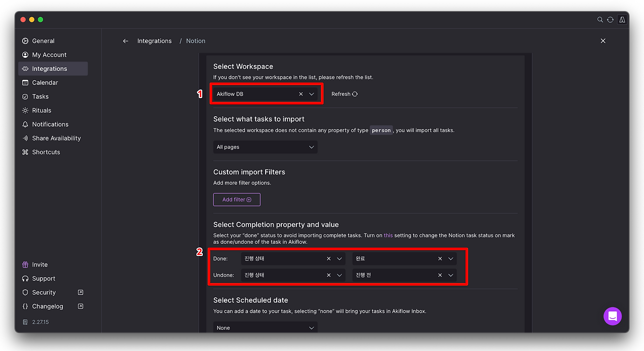
Task: Click the Tasks checkmark icon in sidebar
Action: point(25,97)
